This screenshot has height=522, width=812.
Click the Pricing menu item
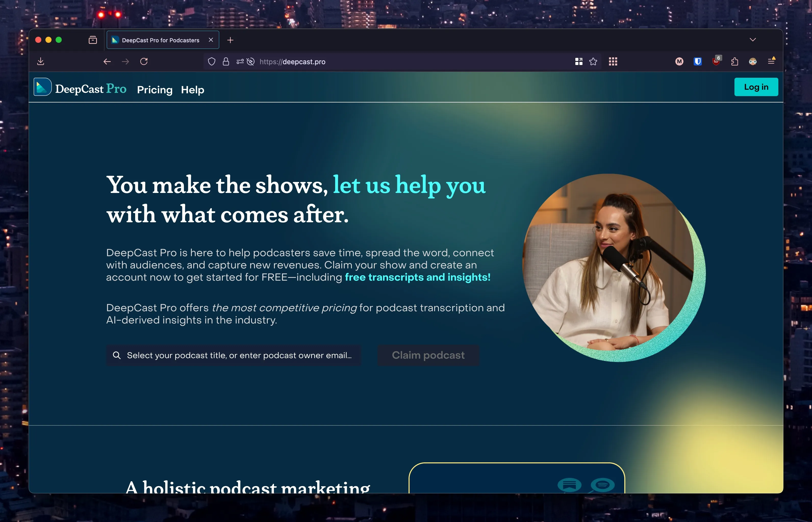[x=155, y=89]
